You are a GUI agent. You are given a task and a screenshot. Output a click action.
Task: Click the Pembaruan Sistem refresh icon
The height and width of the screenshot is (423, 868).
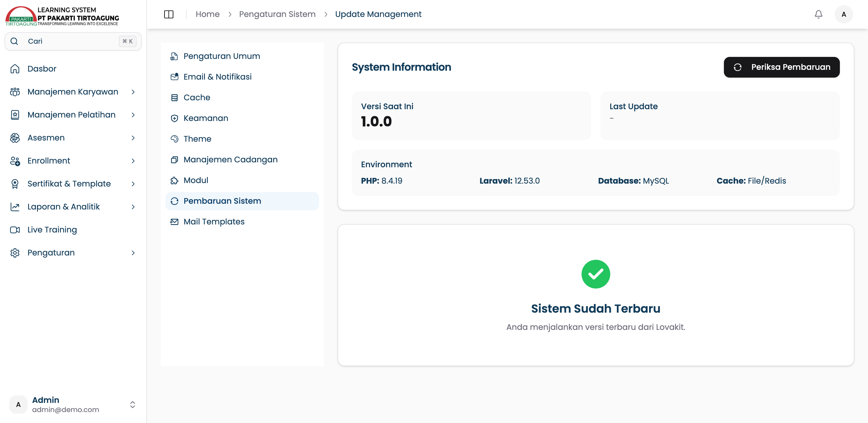174,201
